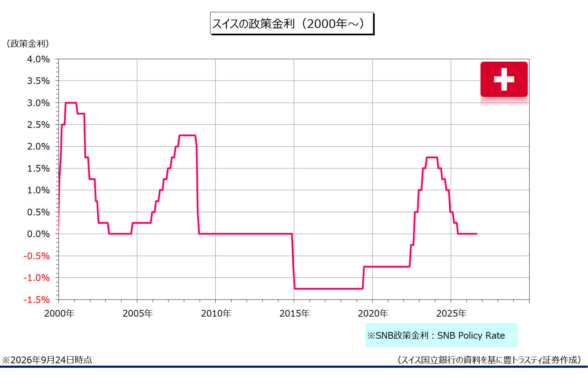Click the 2026年9月24日時点 footnote
This screenshot has height=387, width=588.
point(47,360)
